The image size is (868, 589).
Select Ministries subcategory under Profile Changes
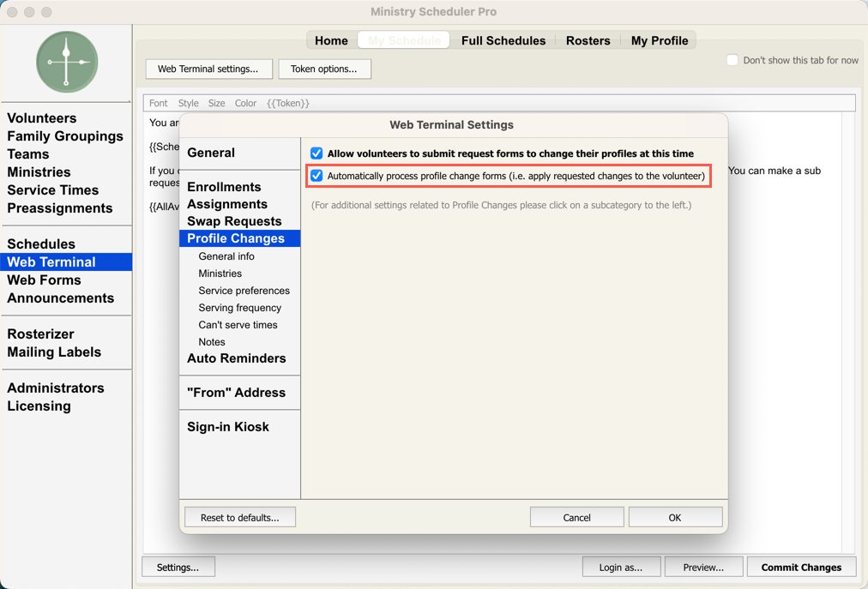point(239,273)
